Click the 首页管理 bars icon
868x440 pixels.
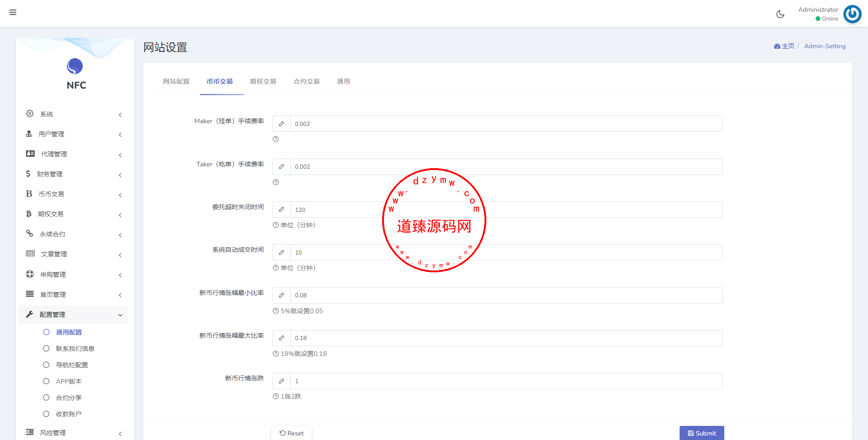tap(30, 294)
